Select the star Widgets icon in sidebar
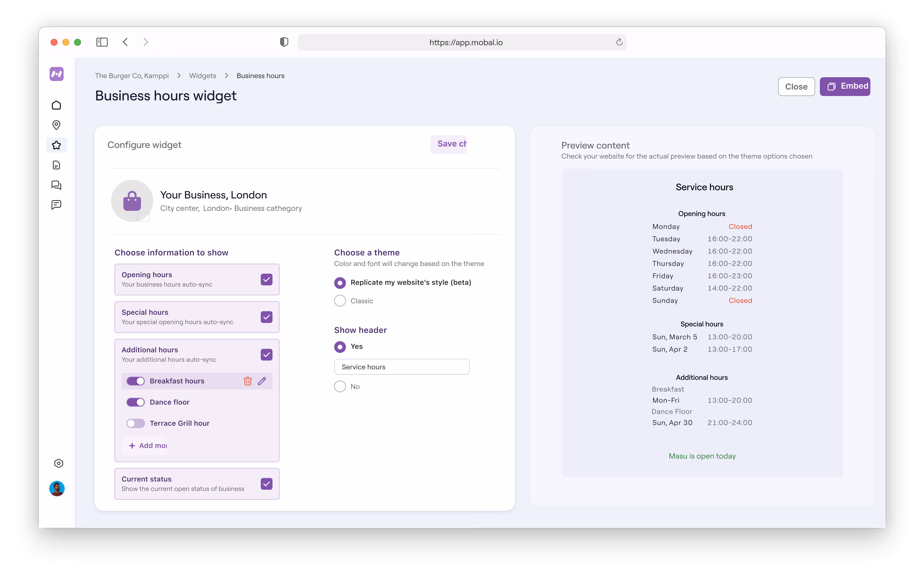Image resolution: width=924 pixels, height=578 pixels. 57,145
